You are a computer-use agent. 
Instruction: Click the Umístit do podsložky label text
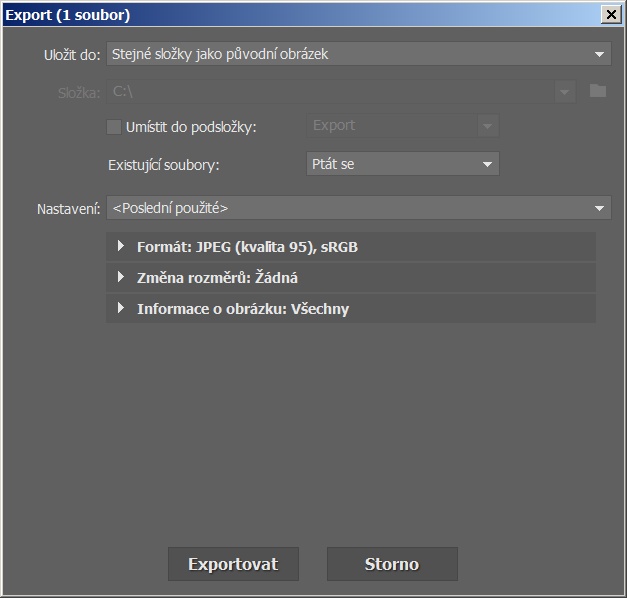191,127
